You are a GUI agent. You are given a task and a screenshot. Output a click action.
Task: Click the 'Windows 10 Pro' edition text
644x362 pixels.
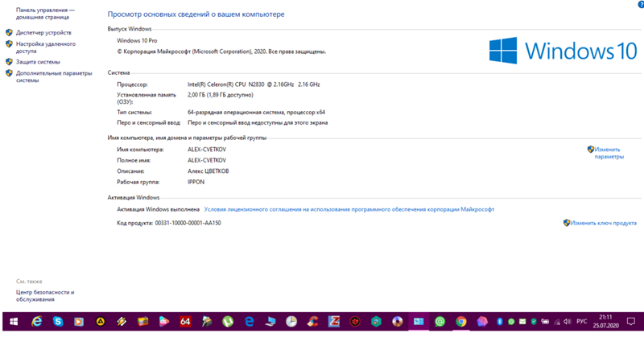pyautogui.click(x=137, y=41)
